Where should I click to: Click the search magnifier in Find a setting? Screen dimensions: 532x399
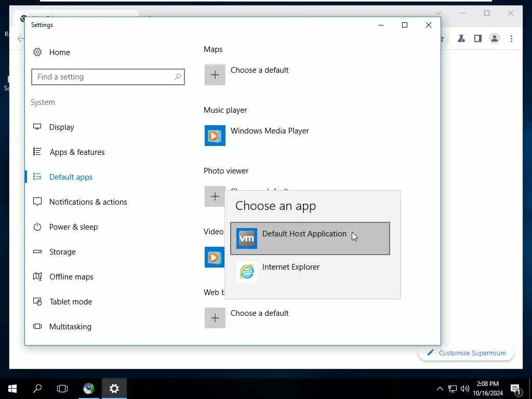pos(178,77)
